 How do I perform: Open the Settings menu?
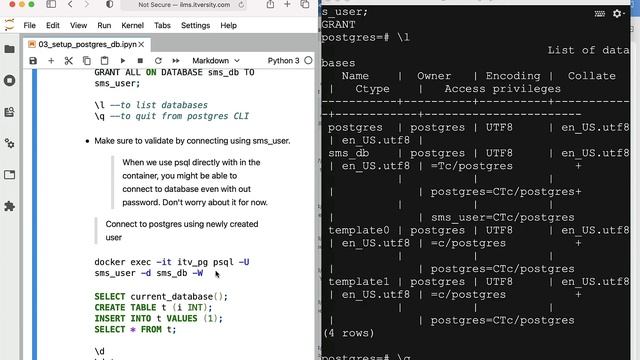click(x=195, y=25)
